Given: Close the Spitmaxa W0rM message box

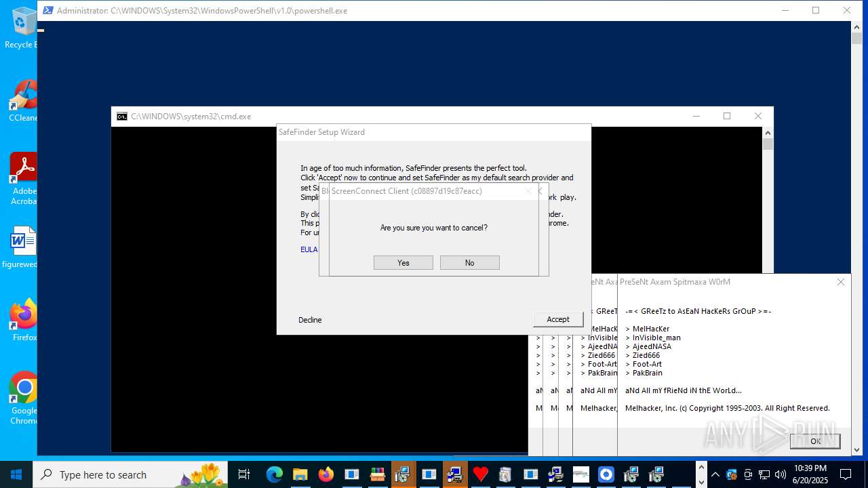Looking at the screenshot, I should 841,282.
